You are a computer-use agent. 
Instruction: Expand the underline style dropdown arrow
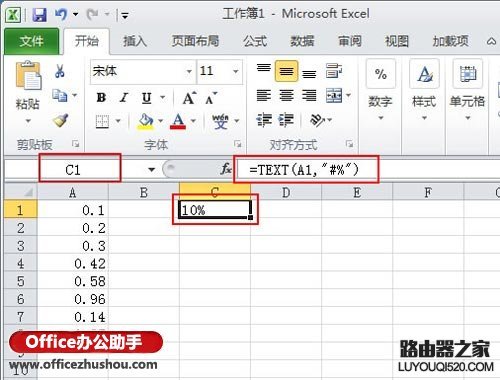click(x=163, y=98)
